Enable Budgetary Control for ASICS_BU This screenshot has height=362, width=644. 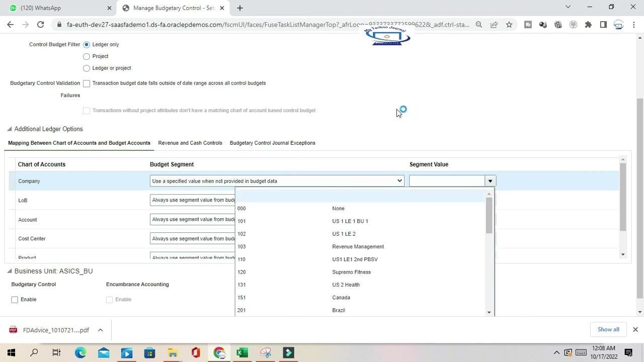tap(15, 300)
